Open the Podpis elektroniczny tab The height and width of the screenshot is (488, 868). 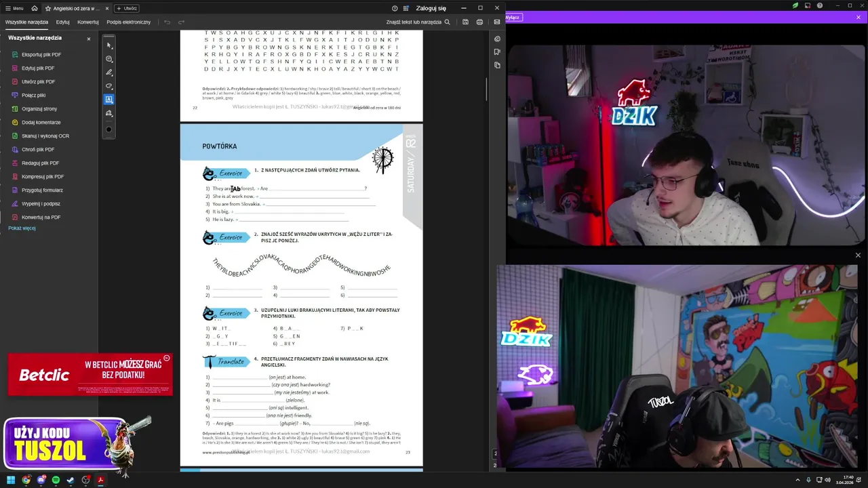tap(129, 22)
